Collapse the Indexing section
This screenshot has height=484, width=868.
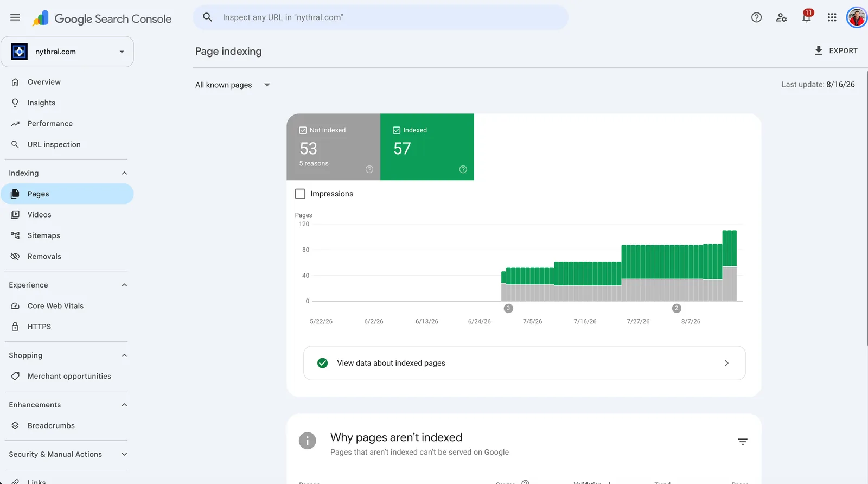[x=124, y=173]
